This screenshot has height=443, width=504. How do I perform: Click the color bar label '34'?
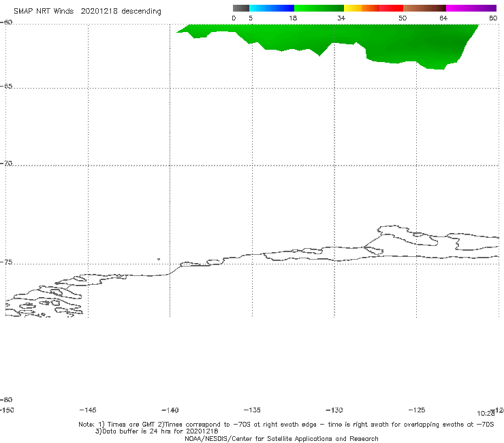[341, 18]
